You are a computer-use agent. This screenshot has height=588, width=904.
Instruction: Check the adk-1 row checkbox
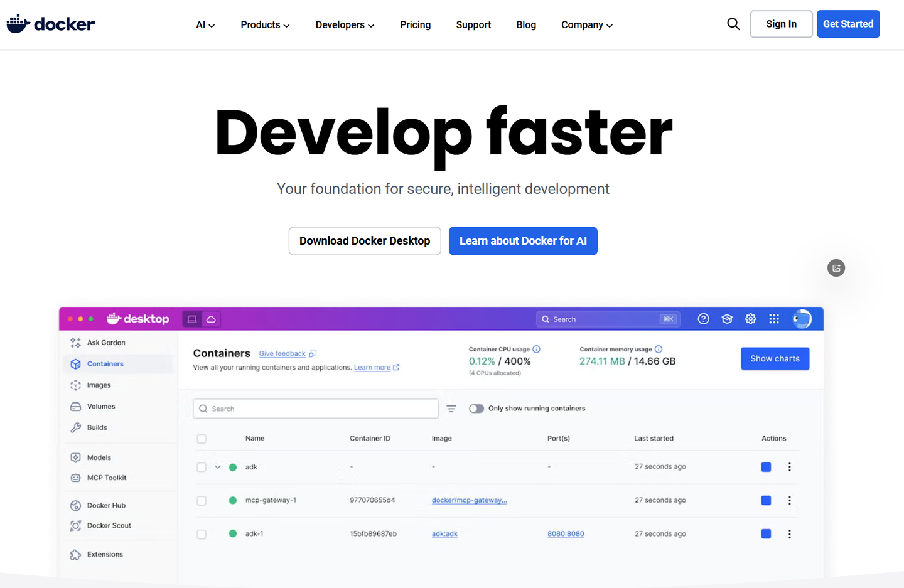(x=202, y=534)
